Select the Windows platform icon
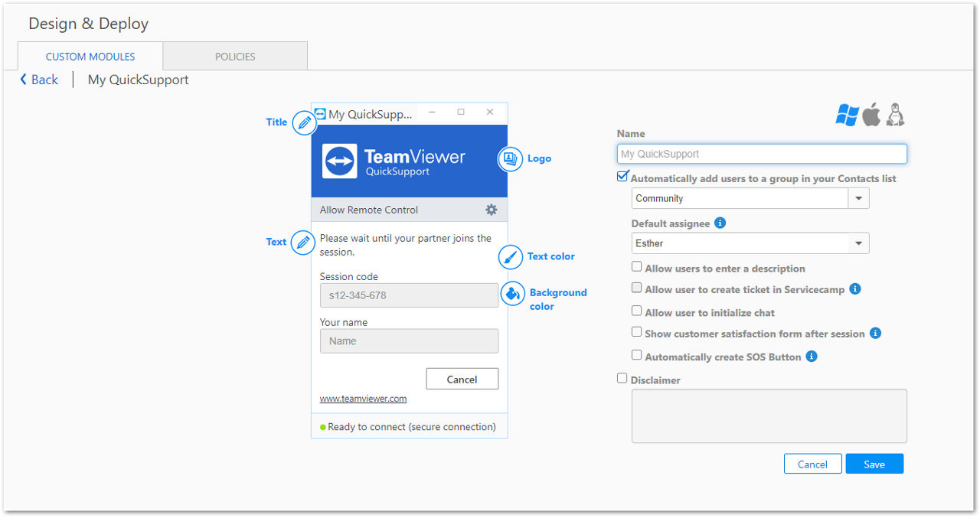Viewport: 980px width, 518px height. pyautogui.click(x=847, y=115)
